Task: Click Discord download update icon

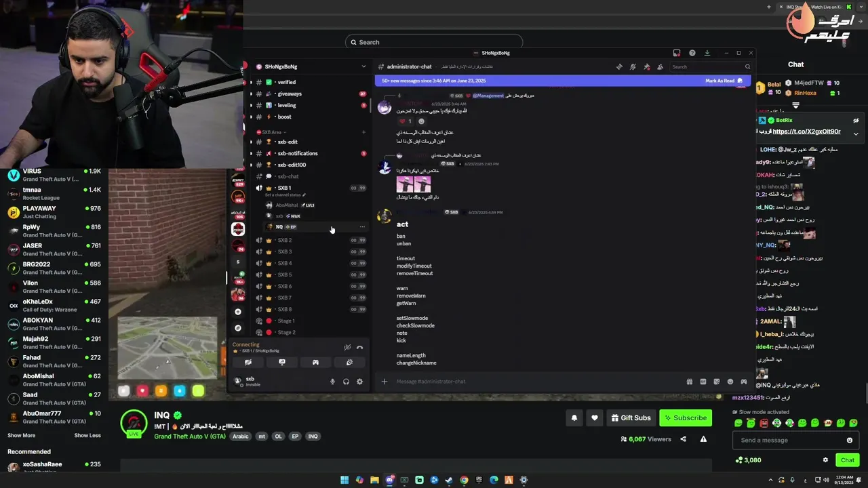Action: click(707, 53)
